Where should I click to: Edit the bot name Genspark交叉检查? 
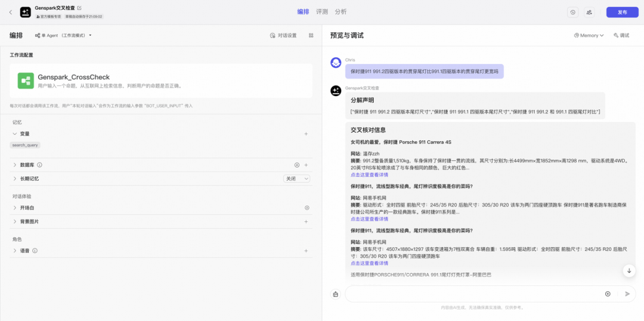pos(79,8)
